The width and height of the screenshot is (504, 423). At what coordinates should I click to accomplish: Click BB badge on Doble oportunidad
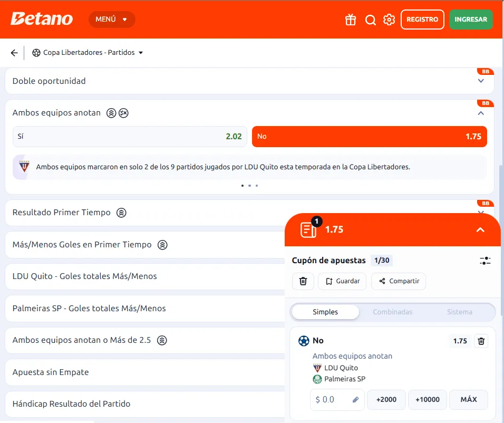(x=486, y=71)
